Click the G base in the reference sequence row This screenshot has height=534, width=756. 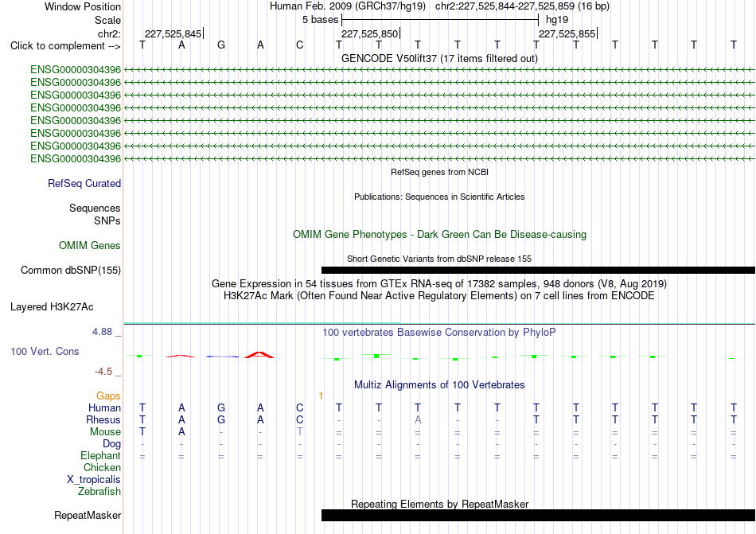pos(220,45)
